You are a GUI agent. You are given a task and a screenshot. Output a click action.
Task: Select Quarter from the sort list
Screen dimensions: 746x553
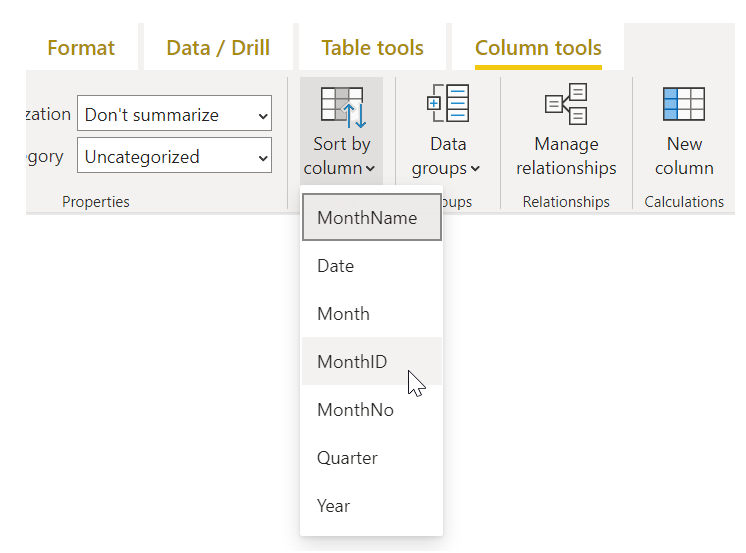coord(347,458)
